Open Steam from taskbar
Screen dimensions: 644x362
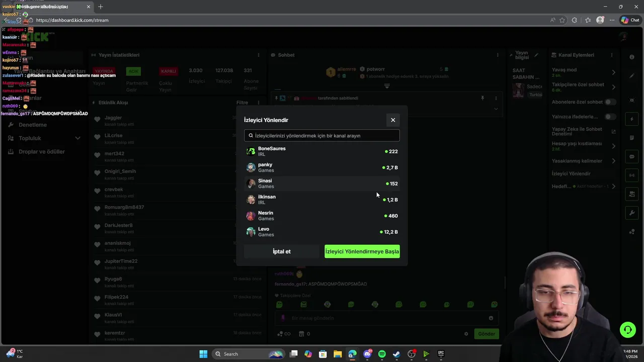tap(396, 354)
